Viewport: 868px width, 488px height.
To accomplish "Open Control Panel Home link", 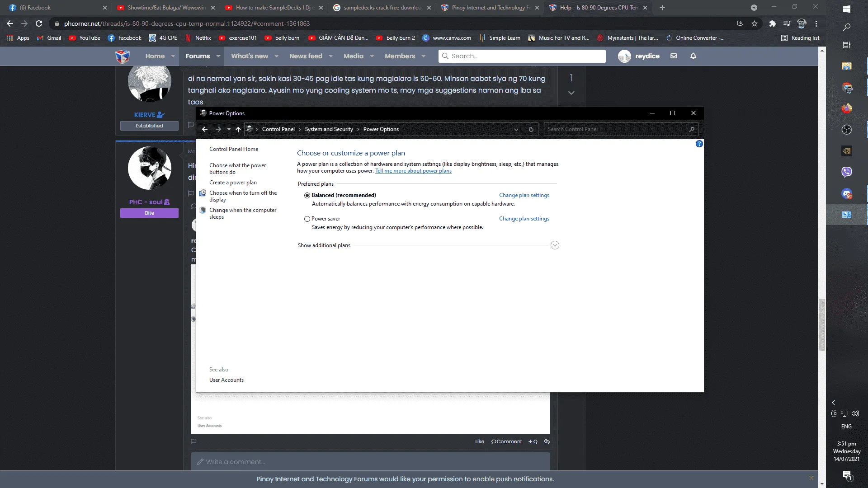I will [234, 149].
